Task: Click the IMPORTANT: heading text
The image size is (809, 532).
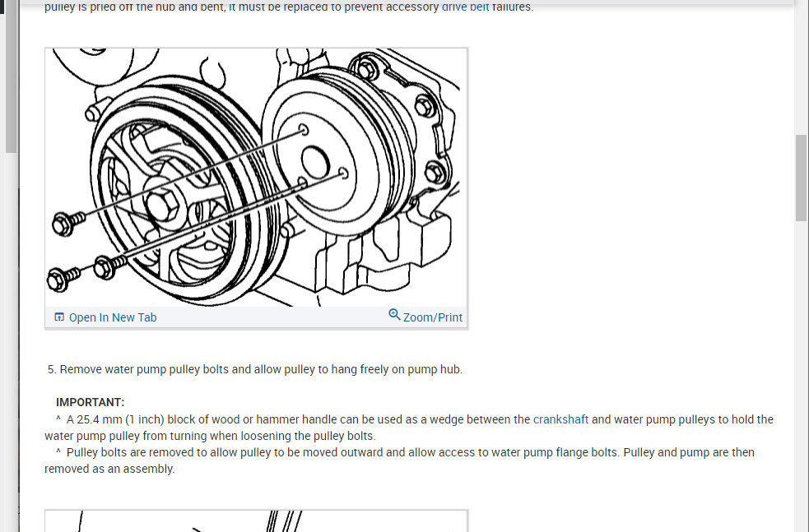Action: click(91, 403)
